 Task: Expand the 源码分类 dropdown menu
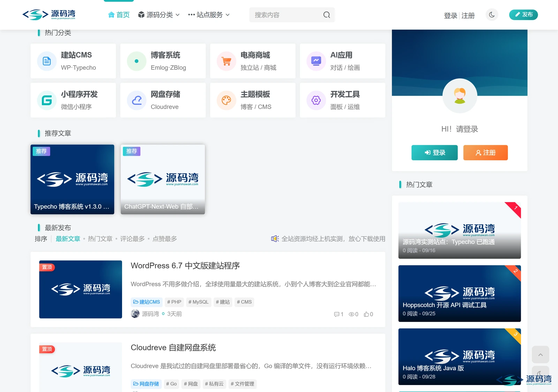click(159, 15)
